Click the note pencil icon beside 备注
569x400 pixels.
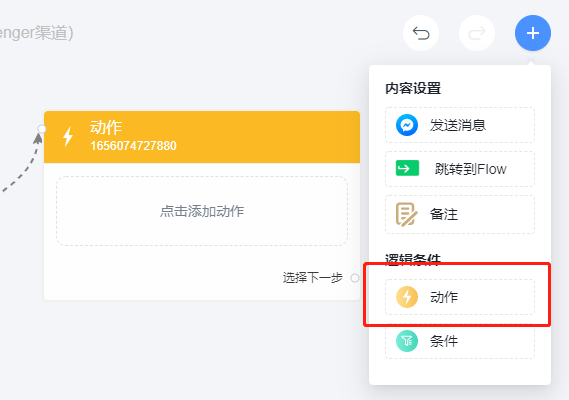pyautogui.click(x=406, y=215)
